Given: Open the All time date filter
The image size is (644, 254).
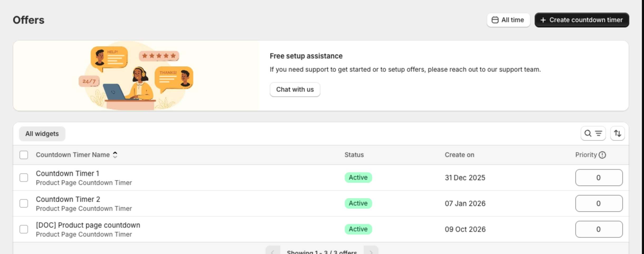Looking at the screenshot, I should click(508, 20).
